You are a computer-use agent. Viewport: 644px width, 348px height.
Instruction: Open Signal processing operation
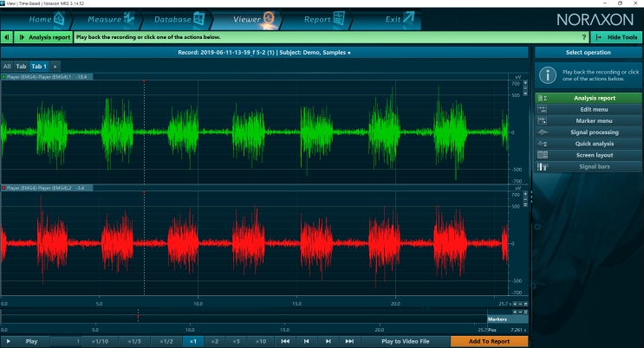[x=589, y=132]
